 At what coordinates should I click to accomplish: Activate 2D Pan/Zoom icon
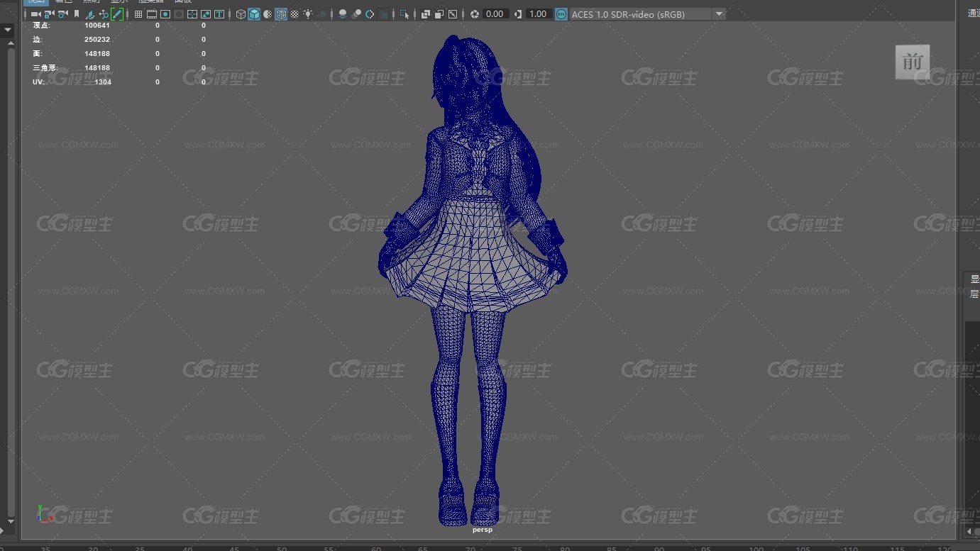click(x=104, y=14)
